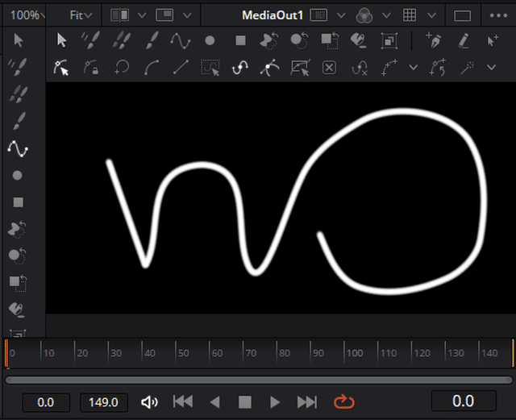Enable Insert and Modify cursor mode

click(x=493, y=41)
